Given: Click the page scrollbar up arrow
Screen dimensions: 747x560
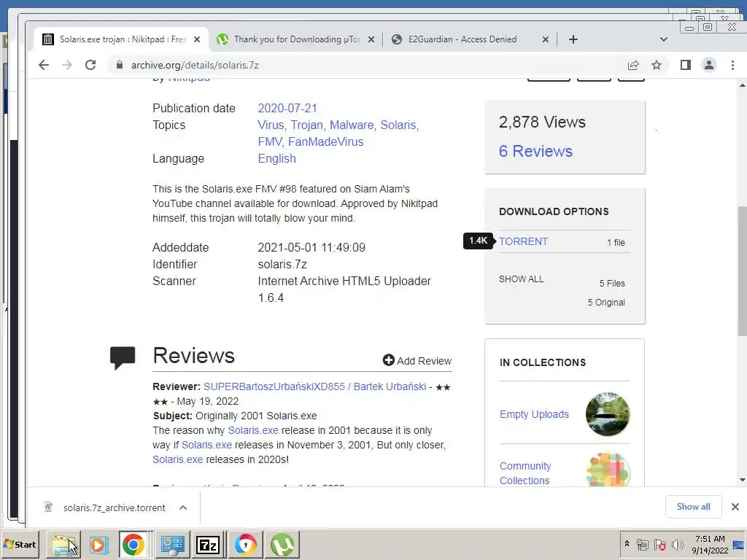Looking at the screenshot, I should tap(742, 85).
